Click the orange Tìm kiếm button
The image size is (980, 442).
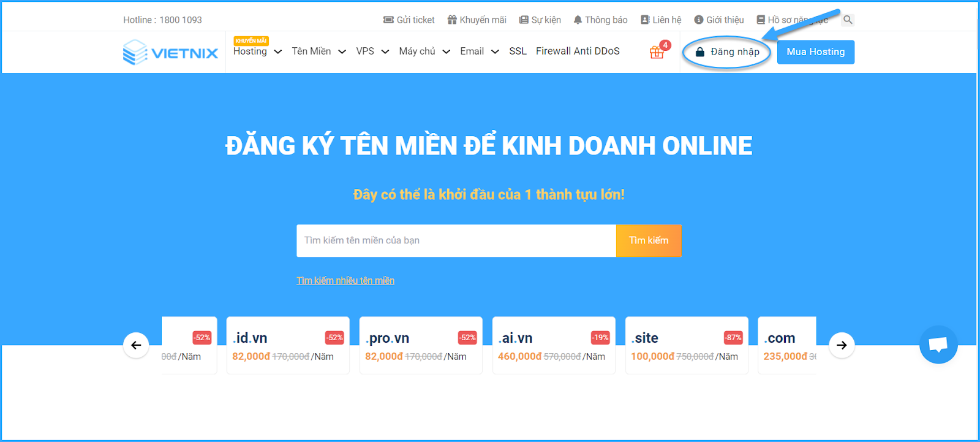tap(649, 240)
